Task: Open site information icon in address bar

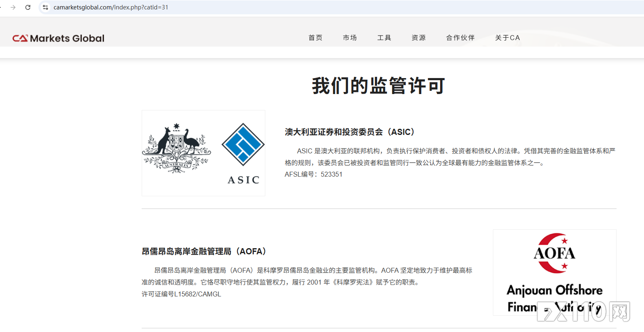Action: tap(45, 7)
